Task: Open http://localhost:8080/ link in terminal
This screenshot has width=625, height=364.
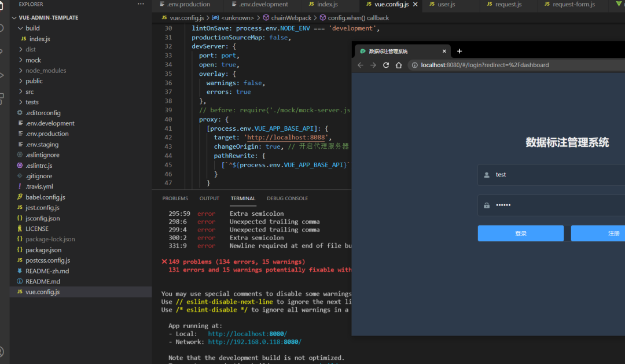Action: pyautogui.click(x=248, y=334)
